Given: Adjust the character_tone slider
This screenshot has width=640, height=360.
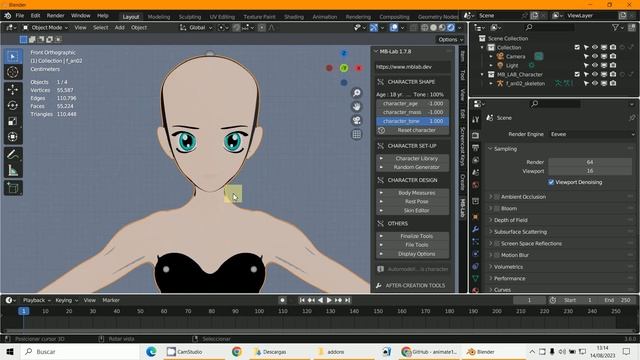Looking at the screenshot, I should [413, 121].
